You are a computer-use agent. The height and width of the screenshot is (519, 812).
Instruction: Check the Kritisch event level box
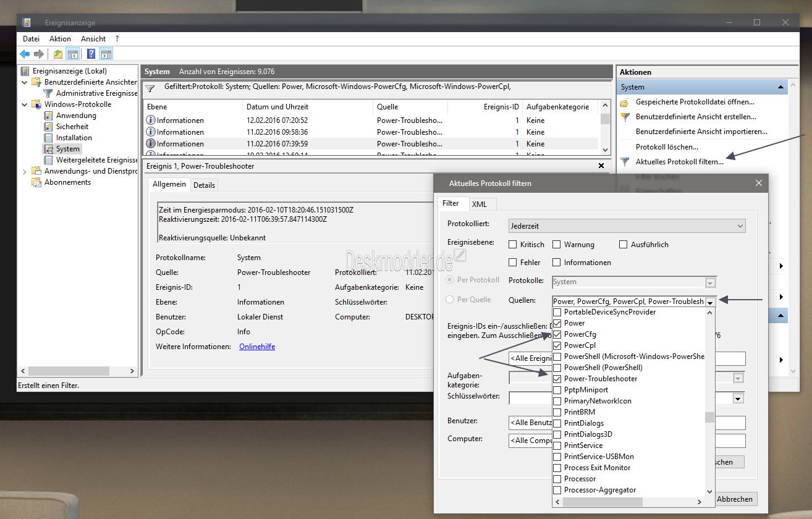(x=512, y=245)
